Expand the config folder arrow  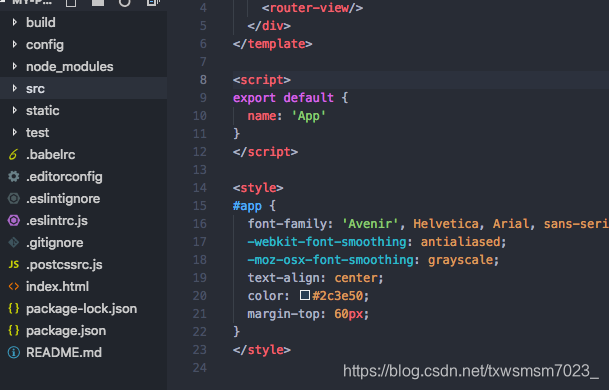click(15, 44)
